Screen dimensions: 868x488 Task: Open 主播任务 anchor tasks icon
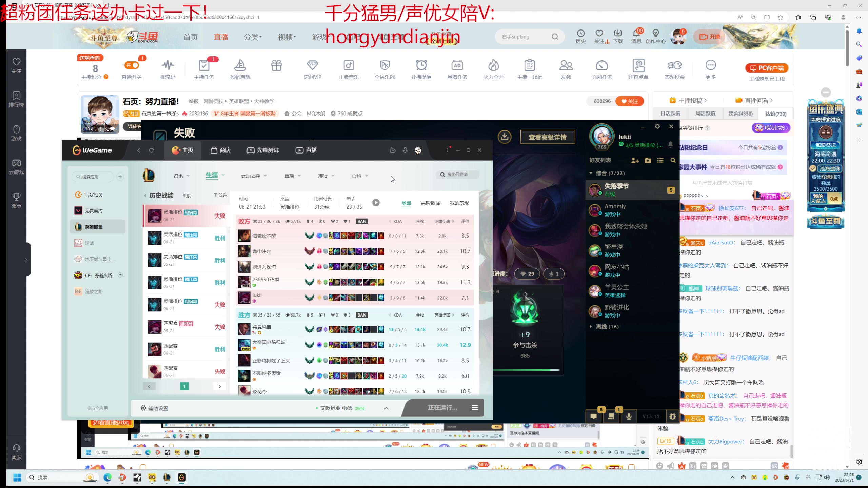click(x=204, y=69)
